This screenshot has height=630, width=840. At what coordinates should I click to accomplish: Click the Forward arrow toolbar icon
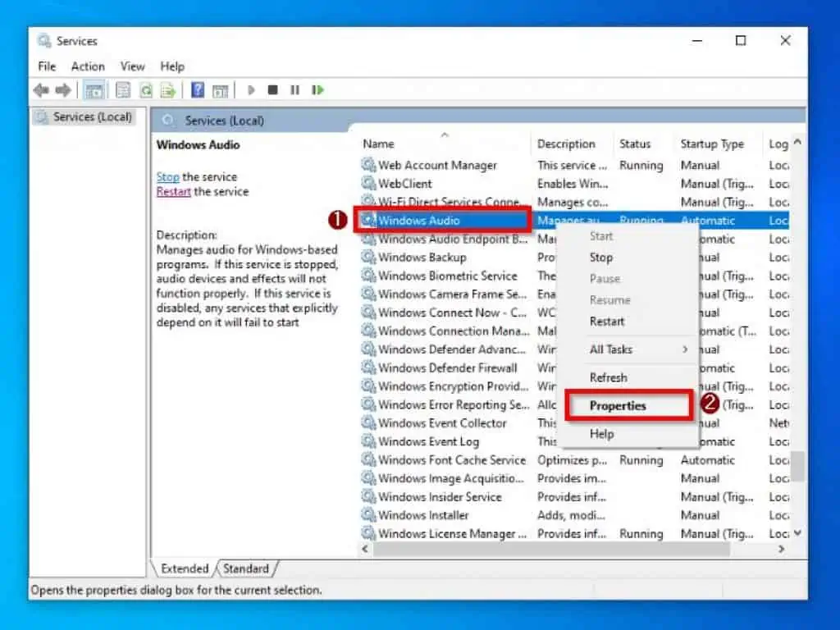tap(63, 90)
